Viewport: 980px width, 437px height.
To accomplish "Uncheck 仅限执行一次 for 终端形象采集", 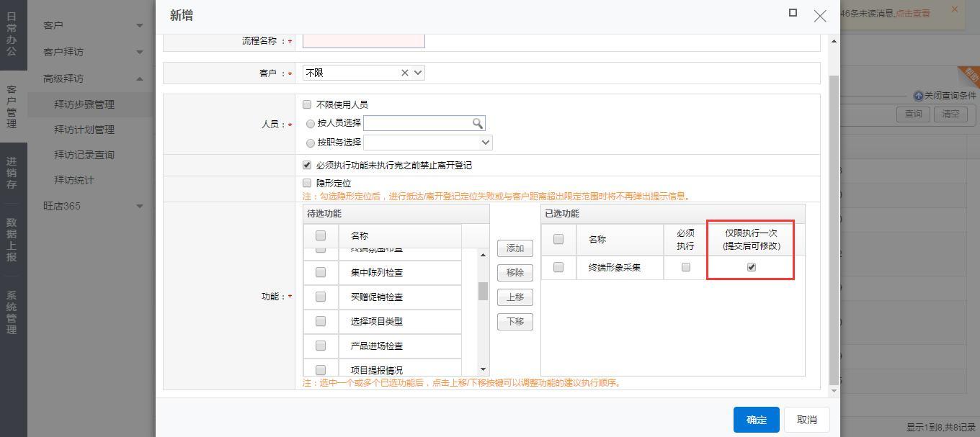I will 752,267.
